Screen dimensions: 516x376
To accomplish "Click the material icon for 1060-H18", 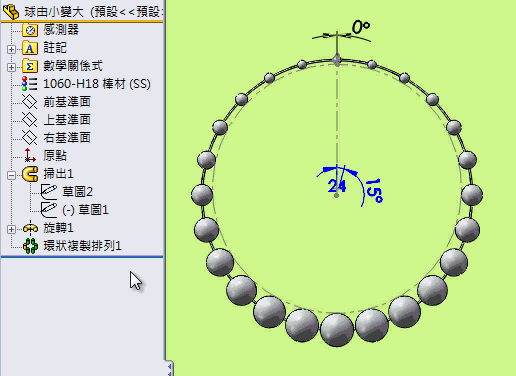I will pos(29,84).
